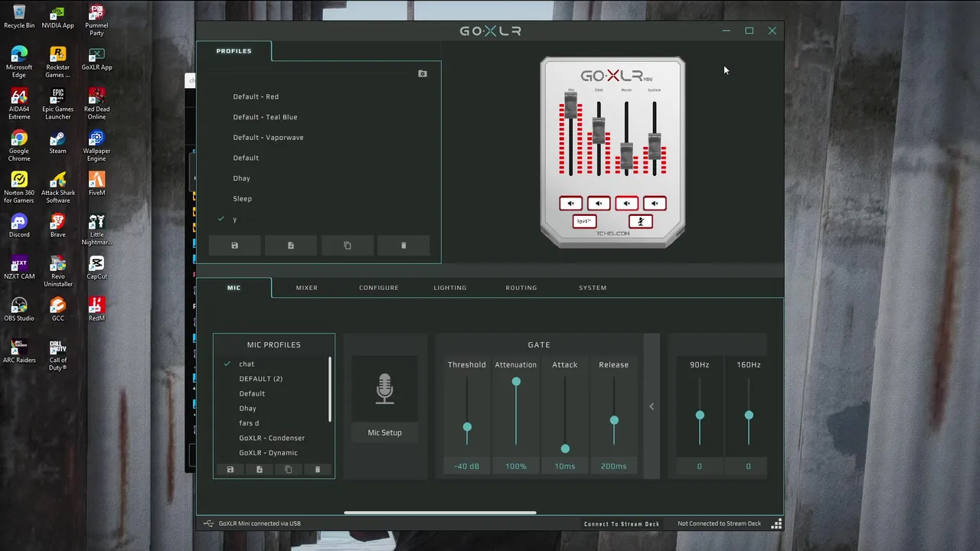Open CapCut desktop shortcut
The height and width of the screenshot is (551, 980).
click(x=96, y=267)
